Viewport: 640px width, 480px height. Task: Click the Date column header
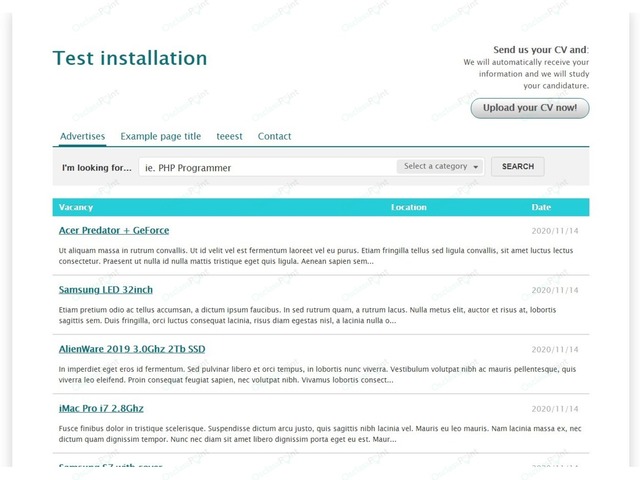pyautogui.click(x=541, y=207)
